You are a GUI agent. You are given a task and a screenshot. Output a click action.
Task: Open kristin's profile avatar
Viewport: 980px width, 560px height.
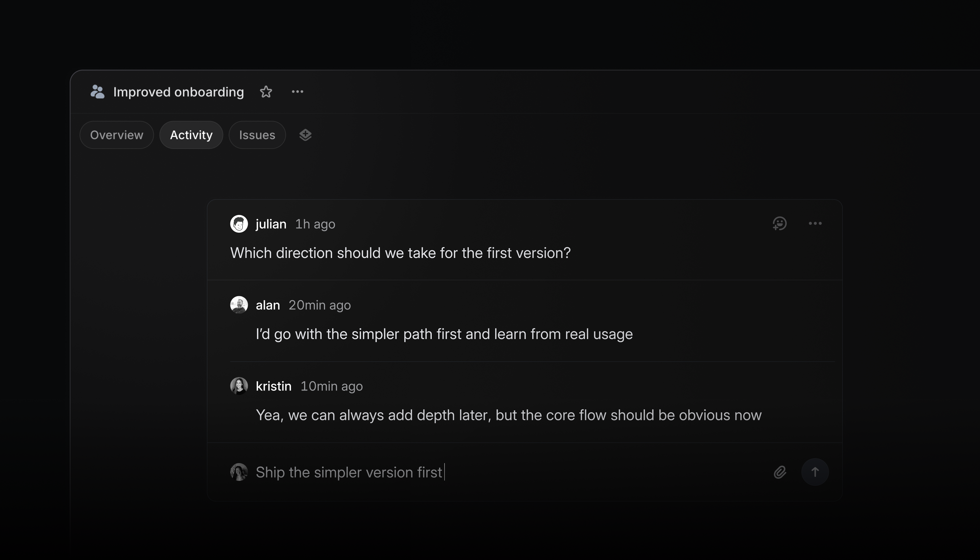[238, 386]
